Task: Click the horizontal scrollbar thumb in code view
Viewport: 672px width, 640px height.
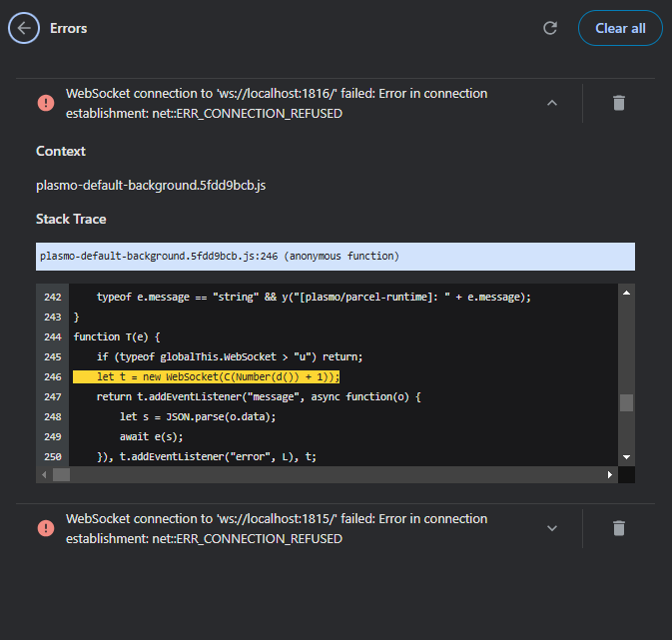Action: pos(61,474)
